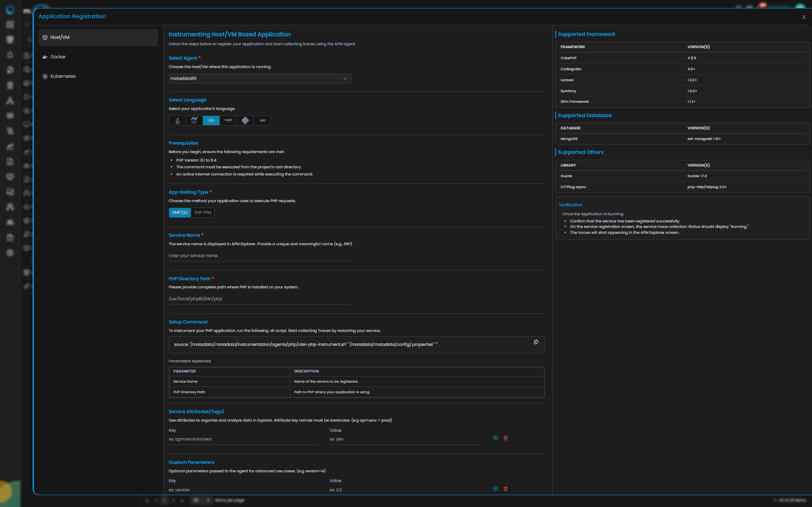This screenshot has width=812, height=507.
Task: Select the Node.js language icon
Action: click(x=228, y=121)
